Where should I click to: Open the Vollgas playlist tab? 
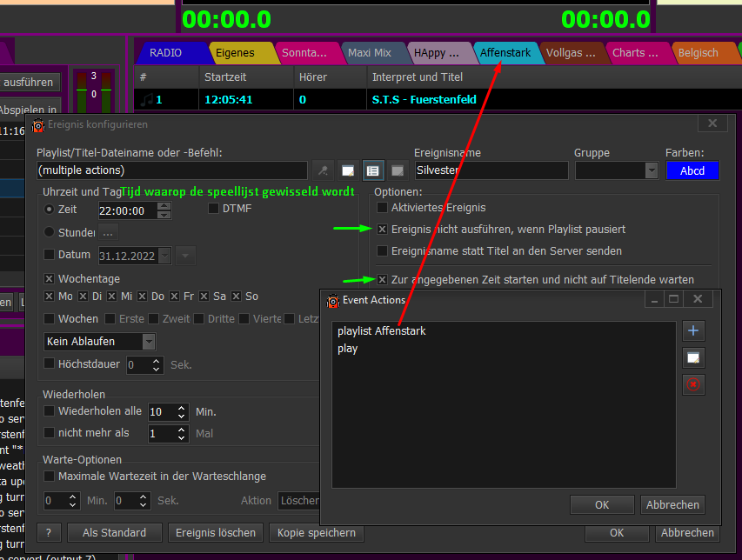[x=571, y=53]
